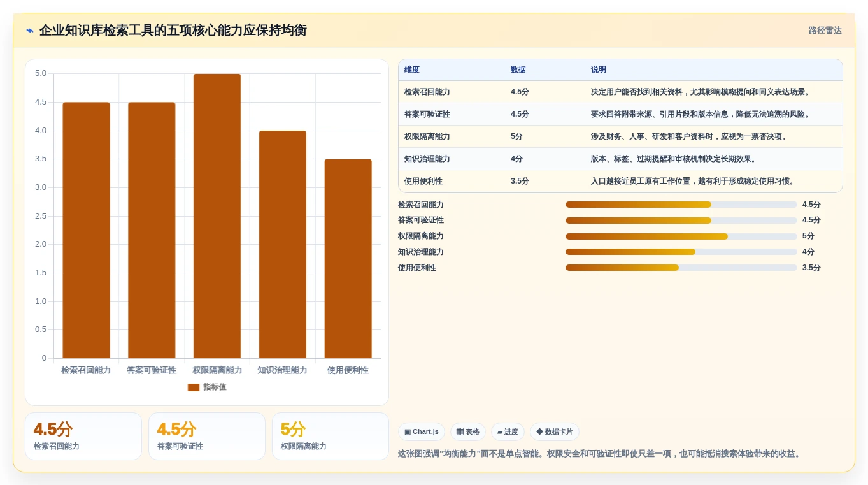868x485 pixels.
Task: Click the 2.5 y-axis tick label
Action: [41, 216]
